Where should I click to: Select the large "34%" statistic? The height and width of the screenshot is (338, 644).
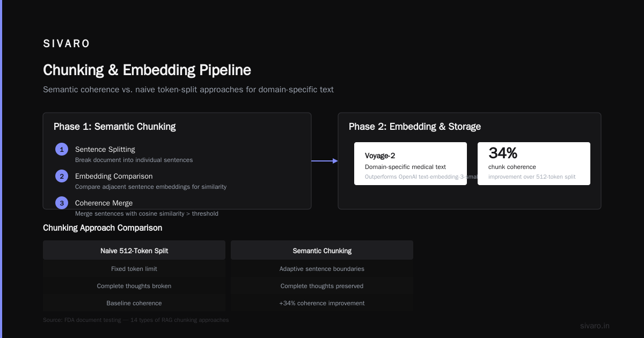tap(503, 153)
